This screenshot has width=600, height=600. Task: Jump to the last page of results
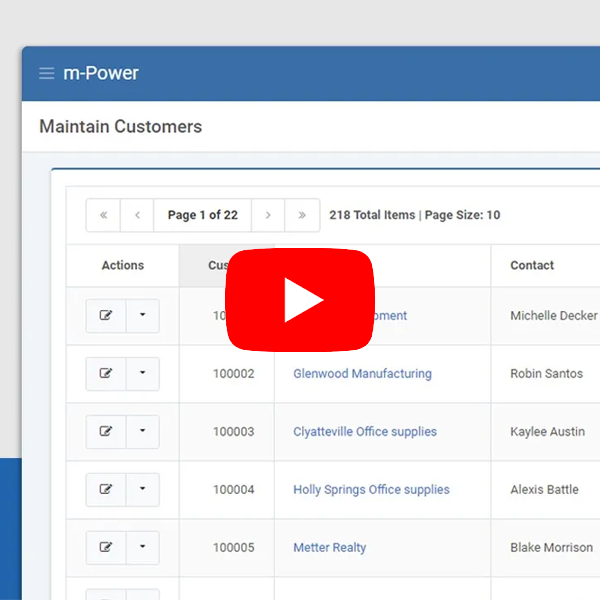click(x=302, y=215)
